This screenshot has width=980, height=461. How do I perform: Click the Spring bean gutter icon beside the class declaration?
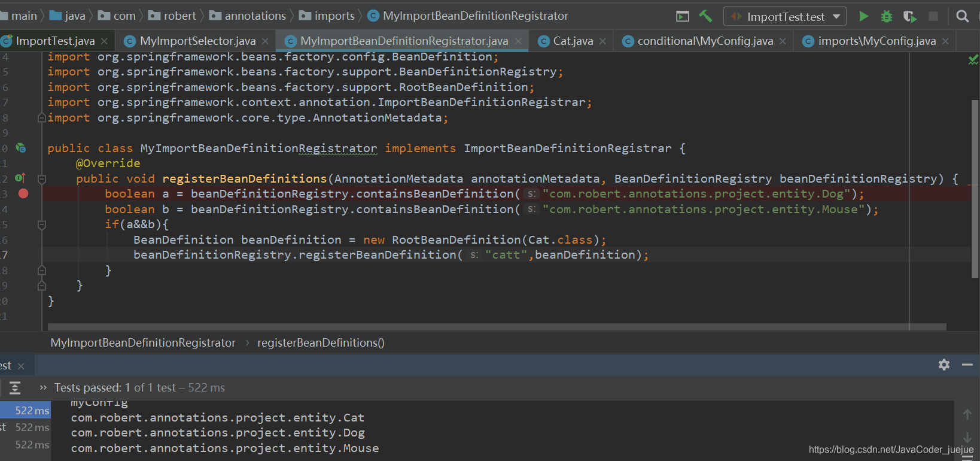(21, 148)
